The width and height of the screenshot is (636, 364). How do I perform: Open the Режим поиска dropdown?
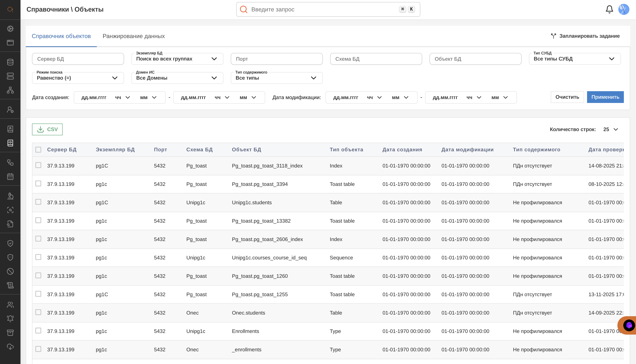click(78, 78)
